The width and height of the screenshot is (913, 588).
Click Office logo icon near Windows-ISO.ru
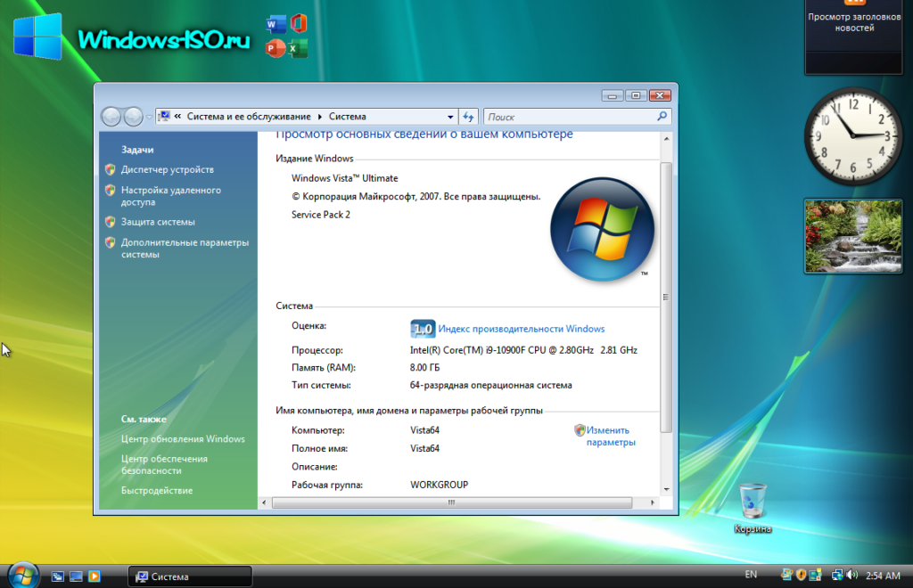[x=299, y=23]
